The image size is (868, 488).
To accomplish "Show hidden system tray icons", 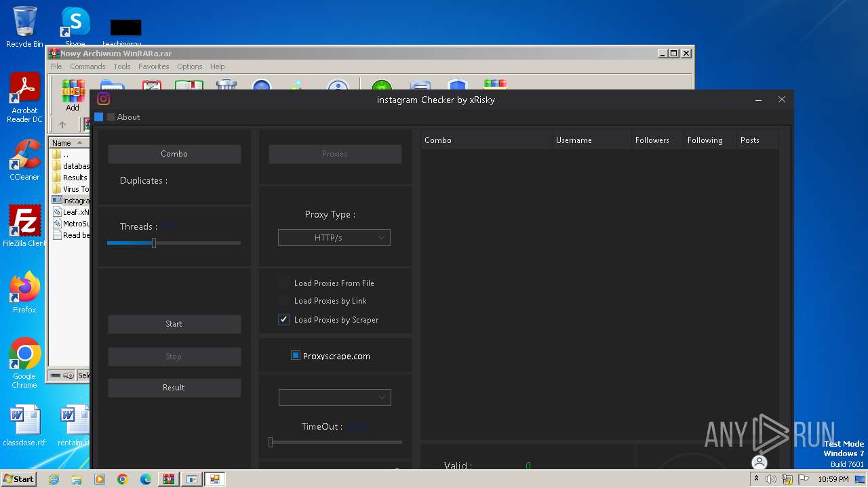I will (756, 479).
